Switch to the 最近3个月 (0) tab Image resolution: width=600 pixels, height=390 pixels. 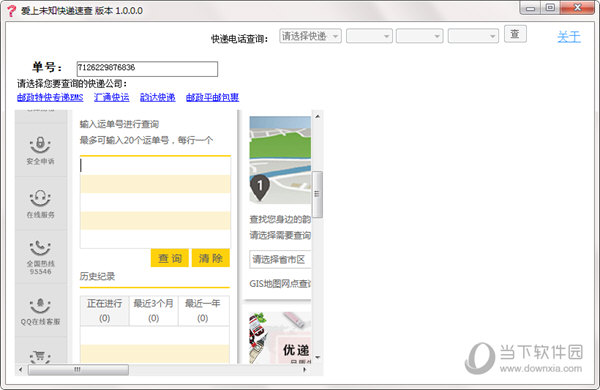(x=153, y=311)
